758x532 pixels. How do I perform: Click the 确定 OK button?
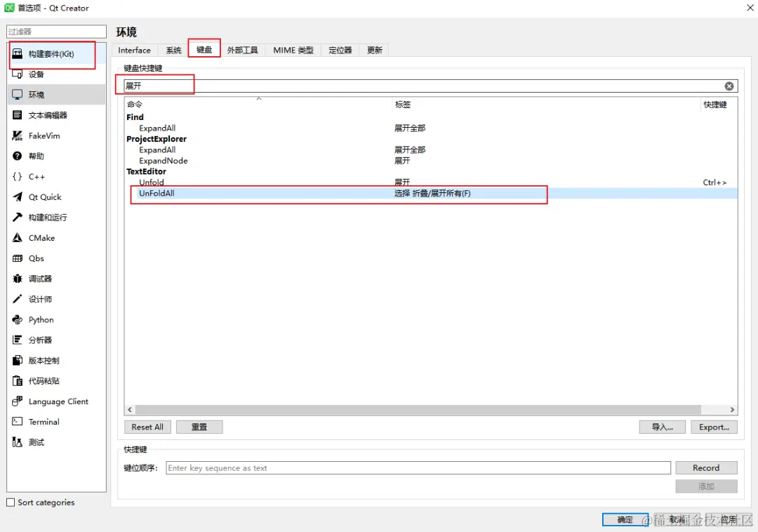pyautogui.click(x=625, y=519)
